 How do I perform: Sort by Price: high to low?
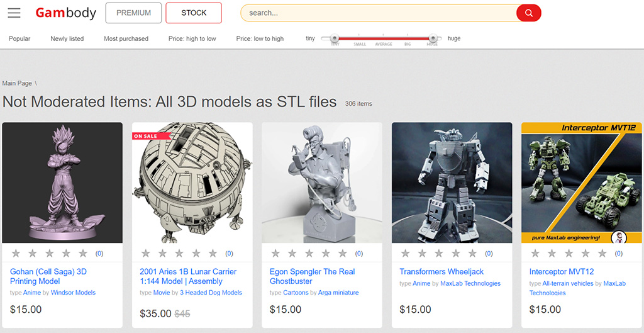tap(192, 38)
